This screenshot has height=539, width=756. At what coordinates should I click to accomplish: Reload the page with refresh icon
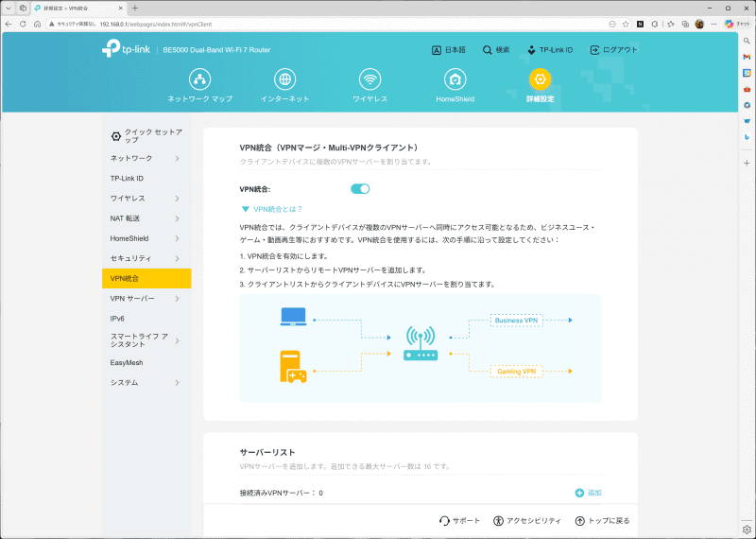(23, 25)
